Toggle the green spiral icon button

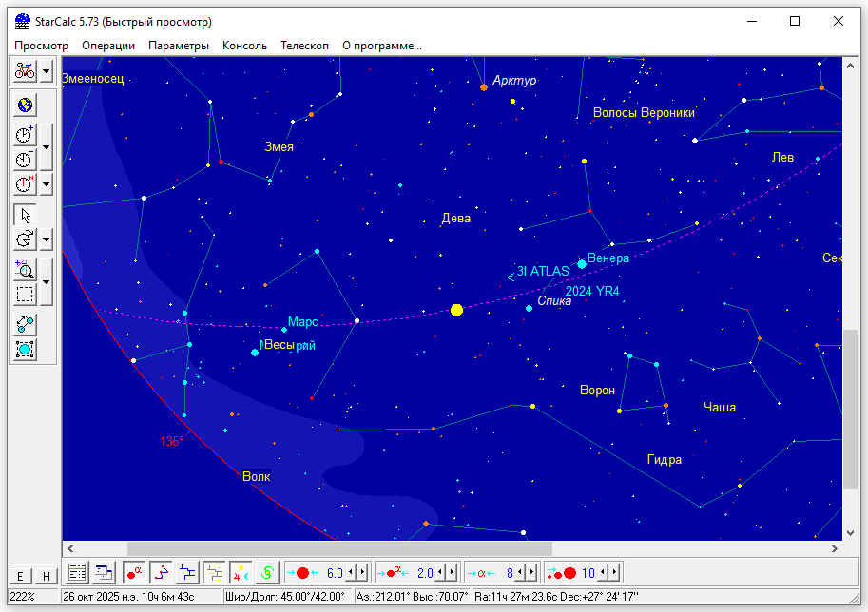[267, 573]
